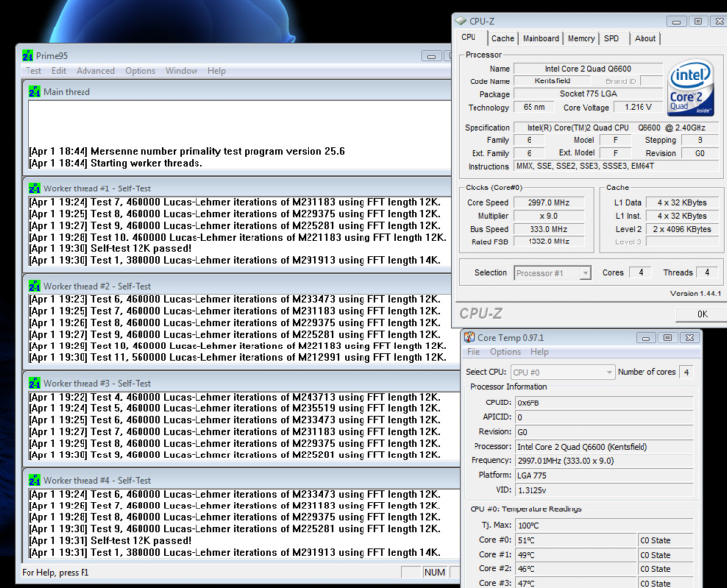Click the Core #3 temperature 47°C
This screenshot has height=588, width=727.
tap(576, 583)
